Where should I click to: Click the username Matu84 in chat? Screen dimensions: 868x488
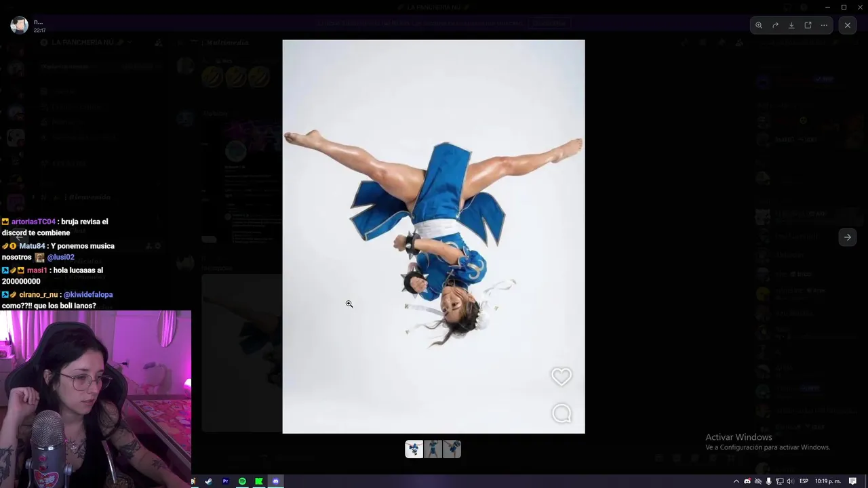32,246
